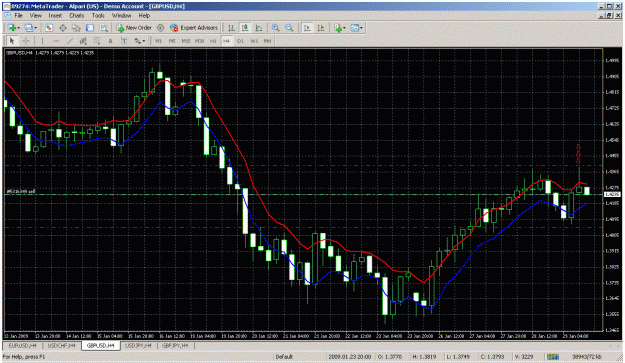Switch to GBPJPY,H4 chart tab
This screenshot has width=625, height=363.
click(x=175, y=345)
